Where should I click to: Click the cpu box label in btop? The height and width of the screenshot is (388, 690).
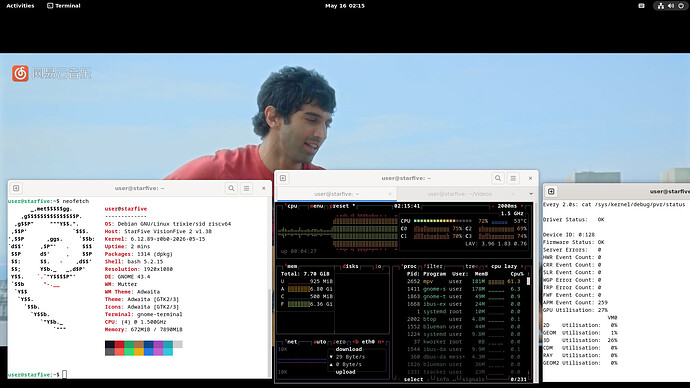click(x=292, y=206)
